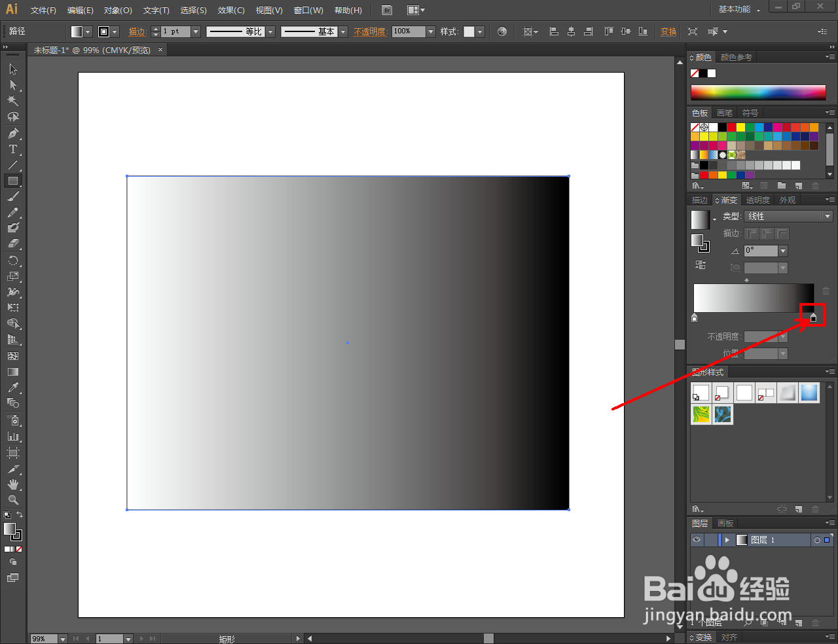Image resolution: width=838 pixels, height=644 pixels.
Task: Reset to default fill and stroke icon
Action: point(7,515)
